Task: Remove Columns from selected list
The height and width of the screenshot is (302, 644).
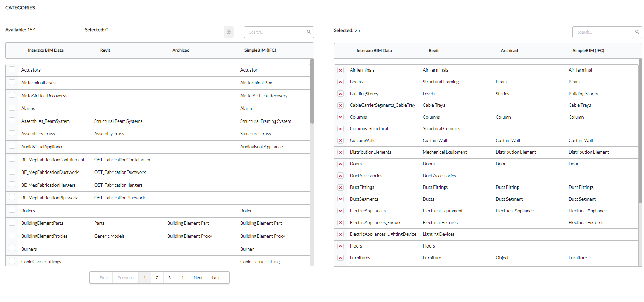Action: pyautogui.click(x=341, y=117)
